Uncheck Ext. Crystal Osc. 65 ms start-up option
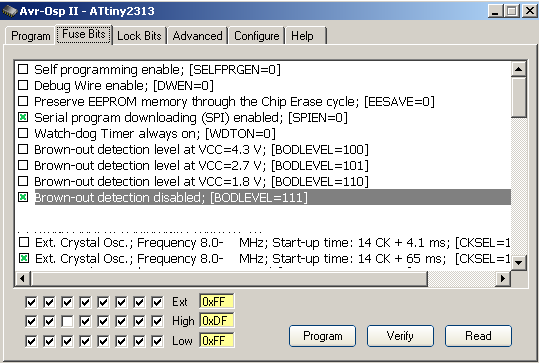The image size is (539, 363). pyautogui.click(x=24, y=258)
